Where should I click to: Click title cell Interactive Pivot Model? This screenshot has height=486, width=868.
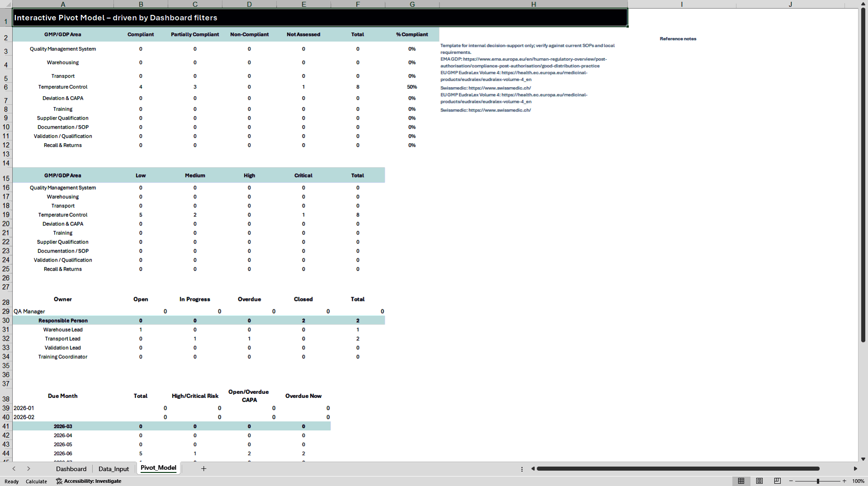[320, 18]
